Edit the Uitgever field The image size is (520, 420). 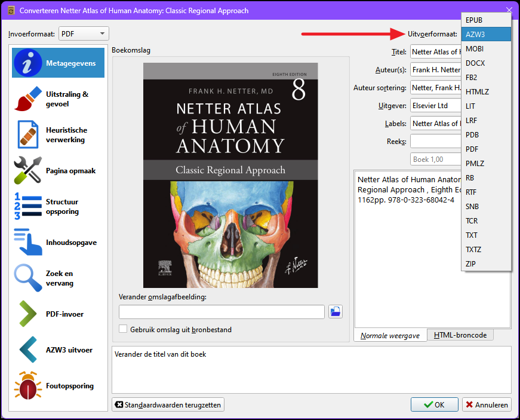pyautogui.click(x=436, y=106)
